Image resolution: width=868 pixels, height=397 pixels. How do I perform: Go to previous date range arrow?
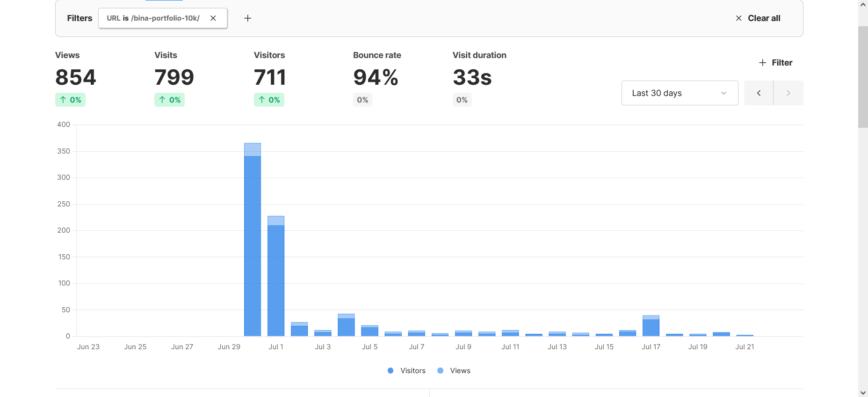click(x=759, y=93)
